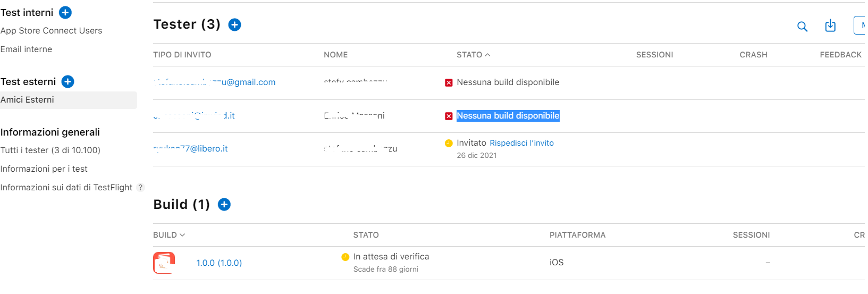Open App Store Connect Users group
This screenshot has height=294, width=868.
coord(52,31)
